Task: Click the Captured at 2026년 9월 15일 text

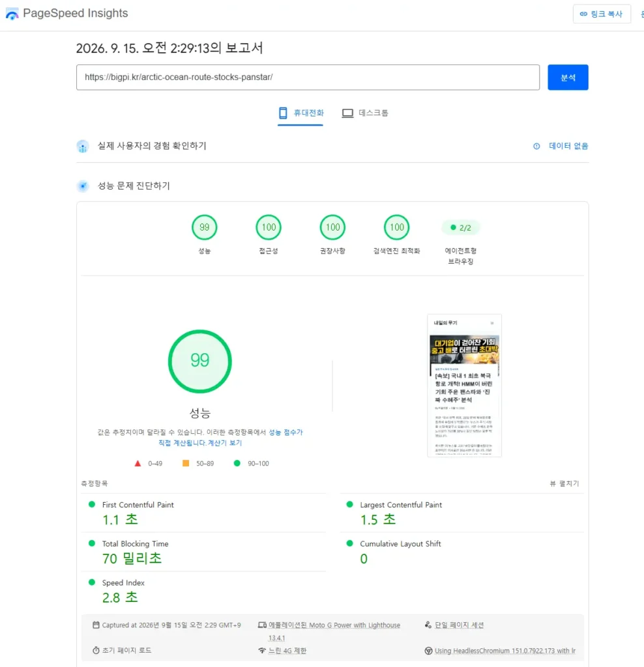Action: pyautogui.click(x=171, y=625)
